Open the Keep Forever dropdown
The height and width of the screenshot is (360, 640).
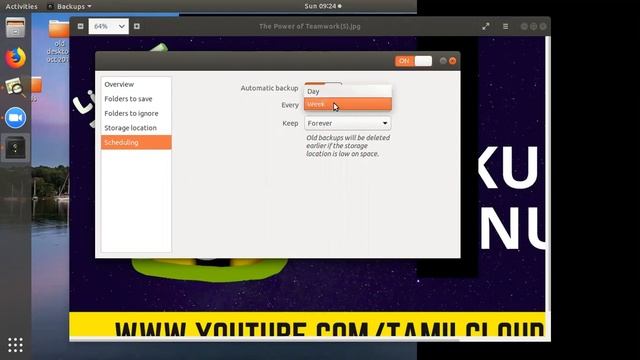(348, 123)
